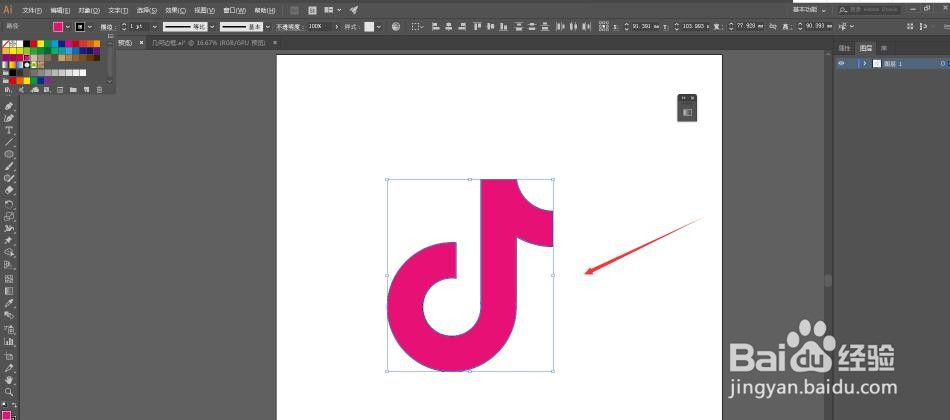Select the Line Segment tool

[x=8, y=142]
